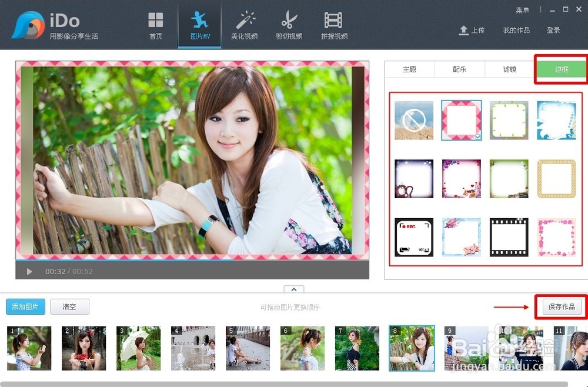Select photo thumbnail number 2

coord(83,348)
